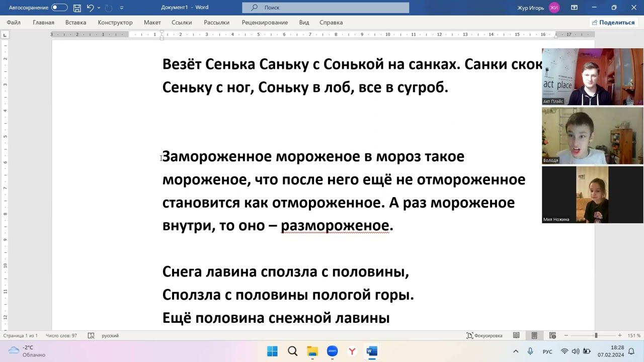644x362 pixels.
Task: Click the spelling check icon in status bar
Action: [x=91, y=335]
